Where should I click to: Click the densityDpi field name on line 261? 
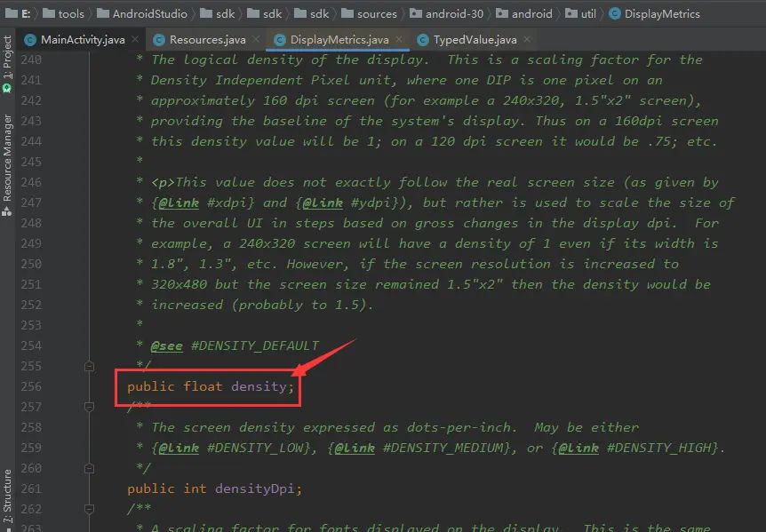(254, 488)
